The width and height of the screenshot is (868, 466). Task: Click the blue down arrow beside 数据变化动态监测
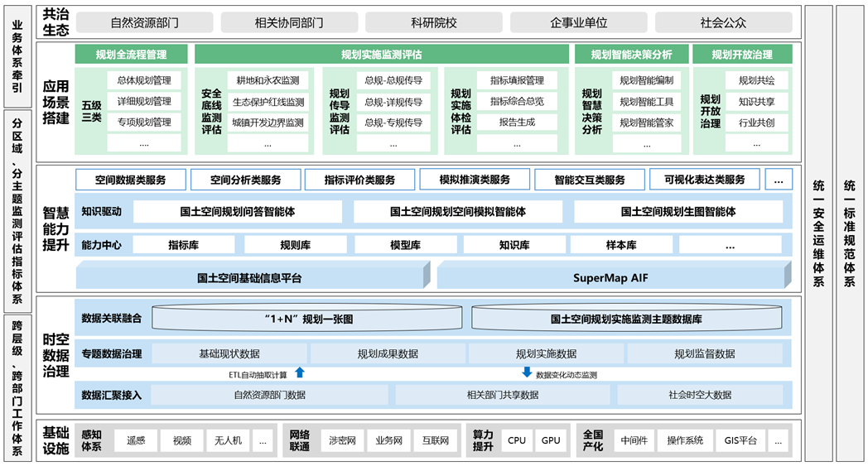(527, 373)
